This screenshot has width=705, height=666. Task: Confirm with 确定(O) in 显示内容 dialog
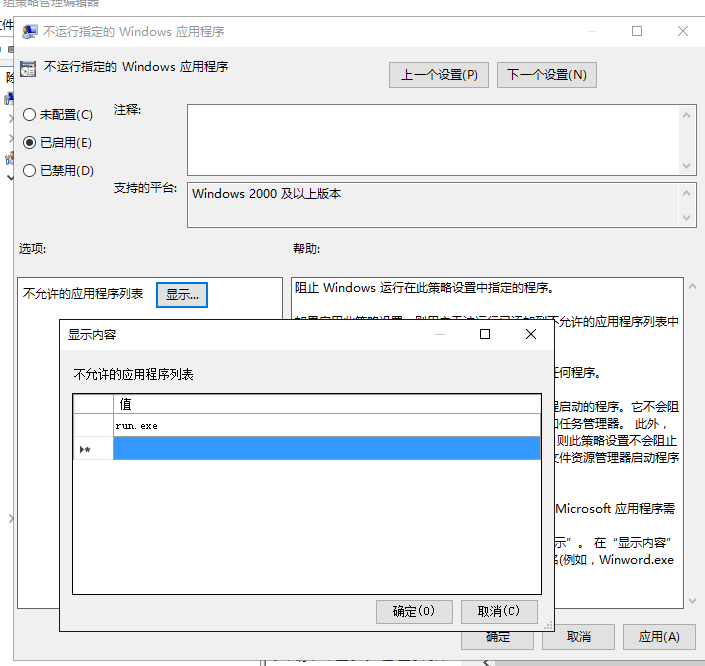pyautogui.click(x=414, y=611)
